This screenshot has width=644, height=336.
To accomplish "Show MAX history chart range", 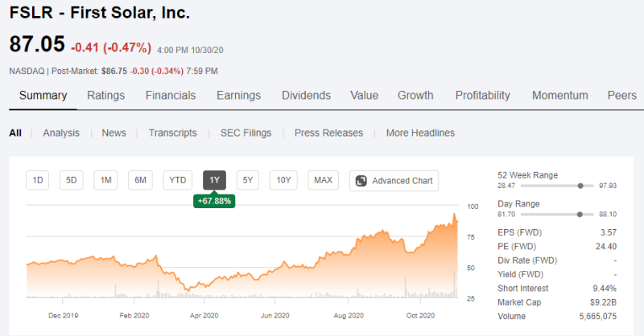I will 324,181.
